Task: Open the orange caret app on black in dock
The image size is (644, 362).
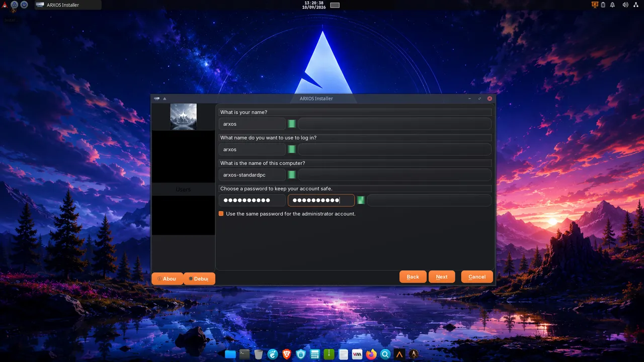Action: 399,354
